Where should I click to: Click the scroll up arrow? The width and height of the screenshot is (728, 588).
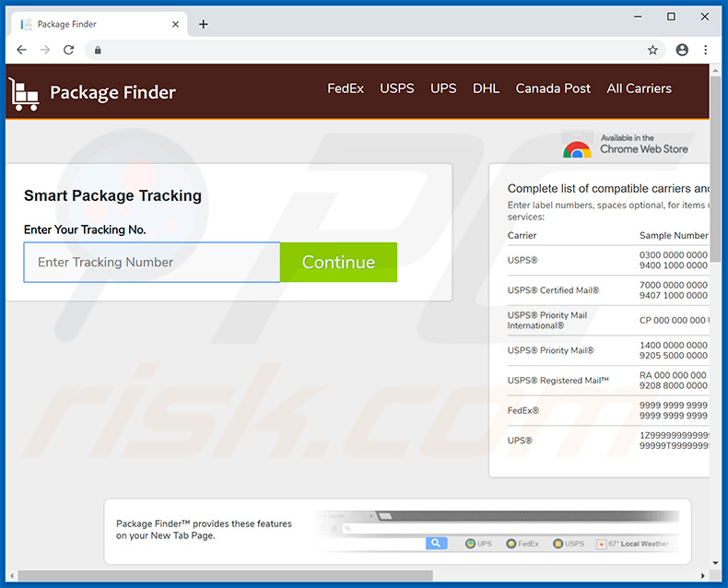(x=715, y=71)
